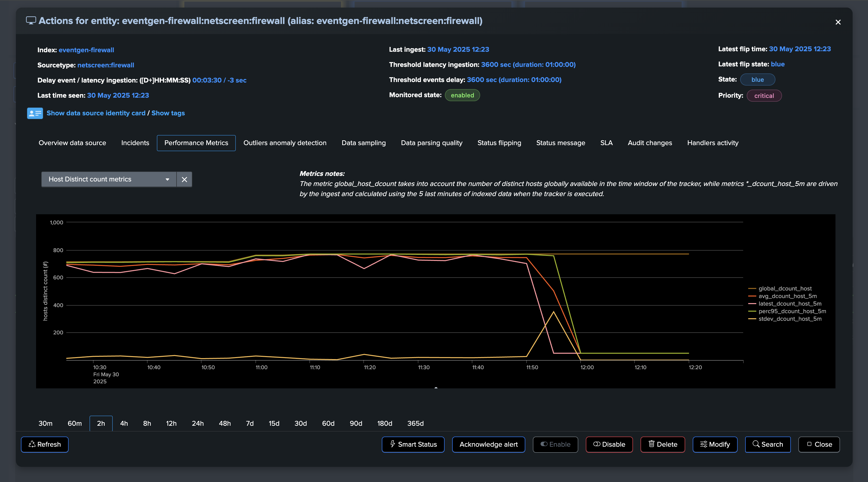Open Host Distinct count metrics dropdown
Screen dimensions: 868x482
point(109,179)
